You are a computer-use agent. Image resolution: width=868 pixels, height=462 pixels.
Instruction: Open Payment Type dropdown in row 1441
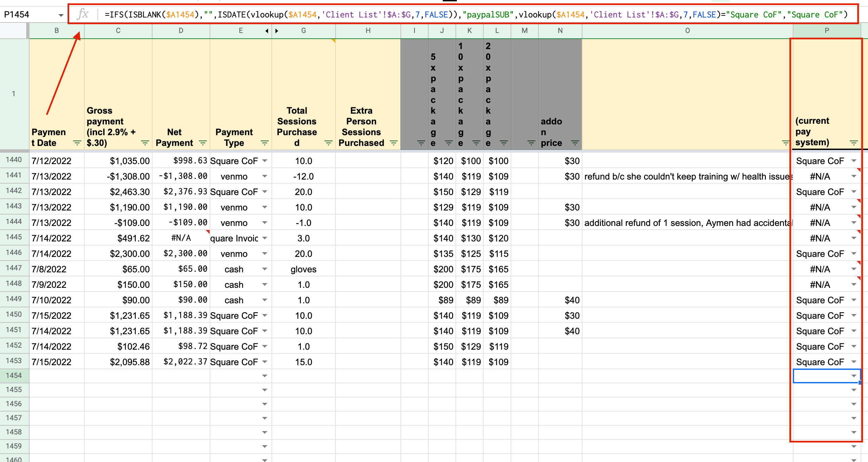(x=264, y=177)
